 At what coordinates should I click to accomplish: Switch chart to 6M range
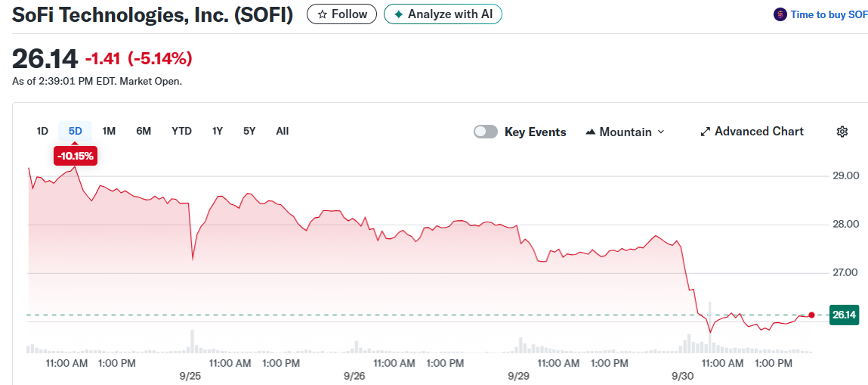point(144,131)
